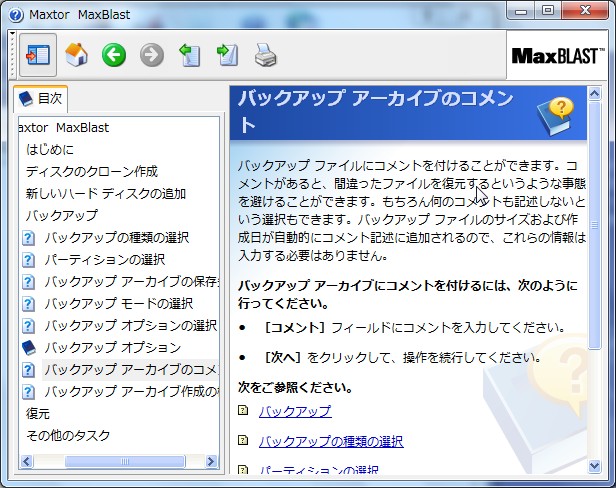616x488 pixels.
Task: Print the current help topic
Action: [x=266, y=55]
